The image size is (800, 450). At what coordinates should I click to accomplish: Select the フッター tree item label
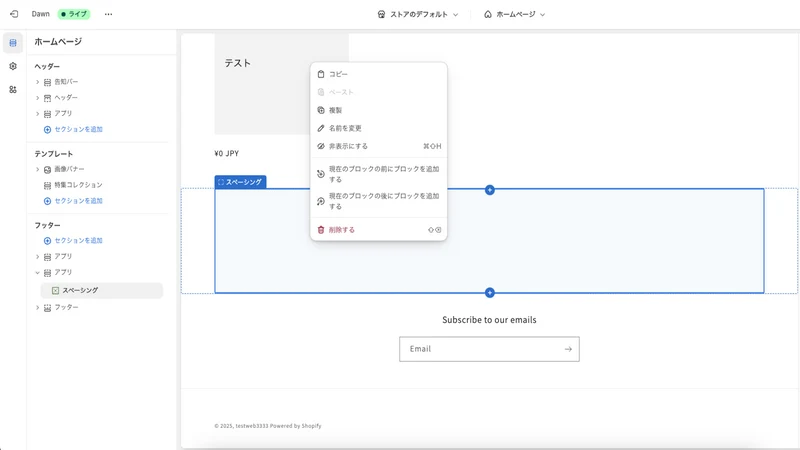(66, 308)
